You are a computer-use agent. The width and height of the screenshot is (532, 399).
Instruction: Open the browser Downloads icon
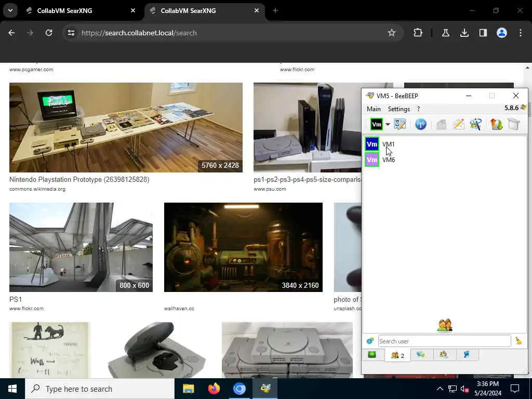pos(464,33)
